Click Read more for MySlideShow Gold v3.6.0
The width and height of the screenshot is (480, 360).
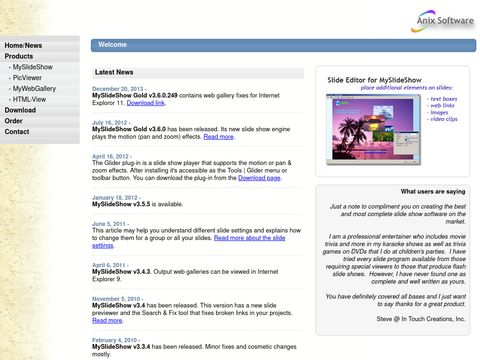pos(218,137)
